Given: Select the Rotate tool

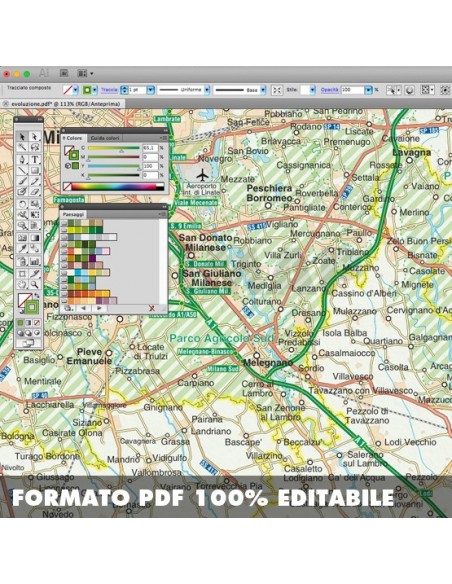Looking at the screenshot, I should tap(22, 204).
